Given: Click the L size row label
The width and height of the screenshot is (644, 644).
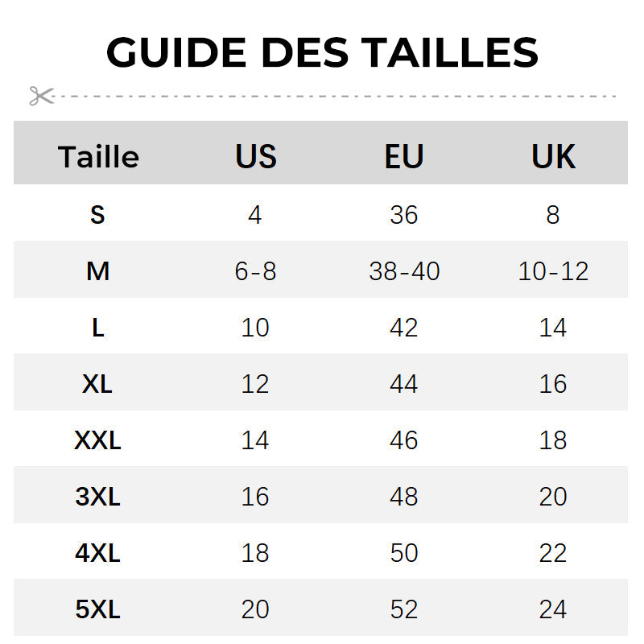Looking at the screenshot, I should click(x=97, y=328).
